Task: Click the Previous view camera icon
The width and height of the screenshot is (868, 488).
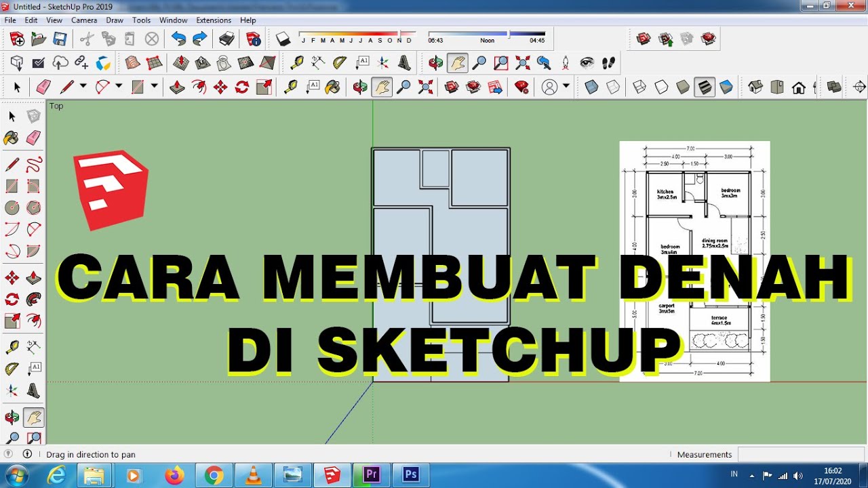Action: click(x=544, y=63)
